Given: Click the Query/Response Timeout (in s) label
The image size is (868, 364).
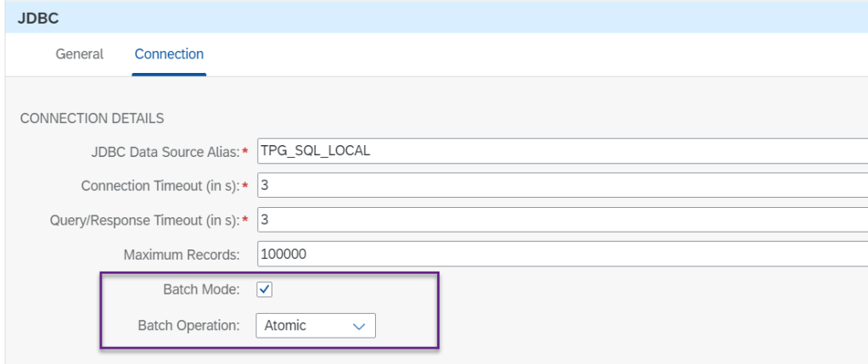Looking at the screenshot, I should point(145,221).
